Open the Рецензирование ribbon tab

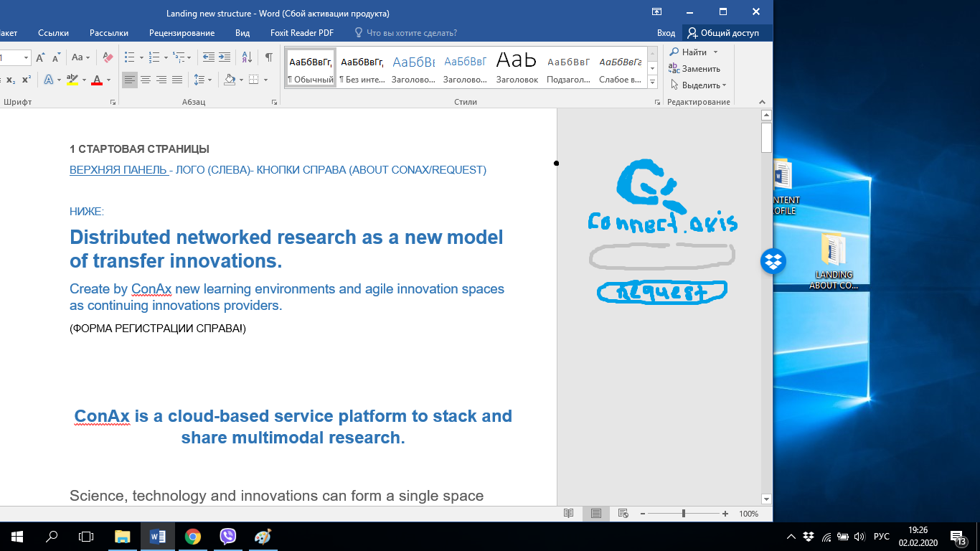tap(182, 33)
